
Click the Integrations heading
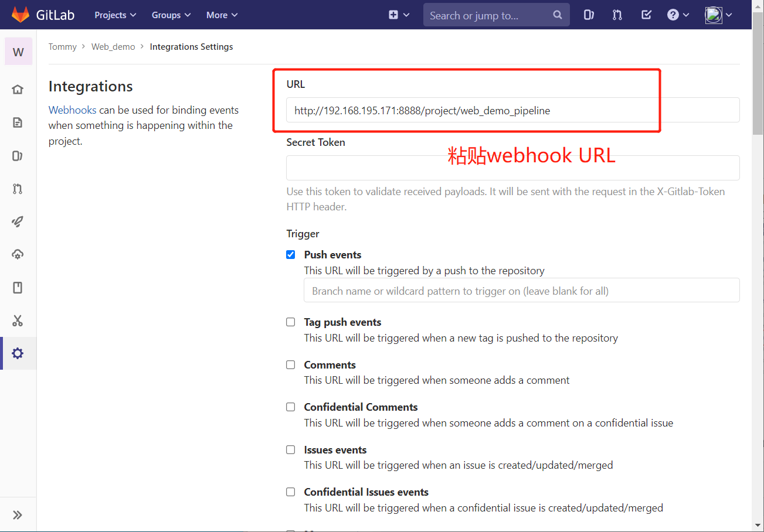coord(90,86)
